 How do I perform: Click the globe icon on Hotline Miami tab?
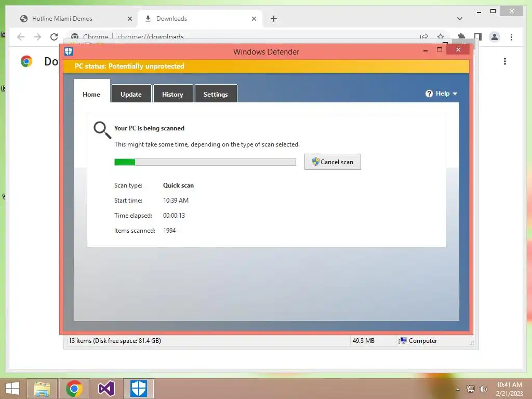(x=24, y=19)
